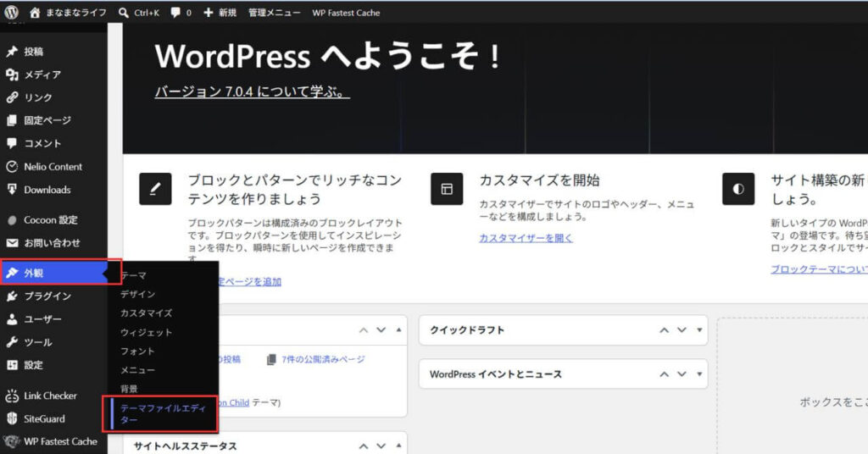This screenshot has width=868, height=454.
Task: Click the layout icon beside カスタマイズを開始
Action: pyautogui.click(x=447, y=189)
